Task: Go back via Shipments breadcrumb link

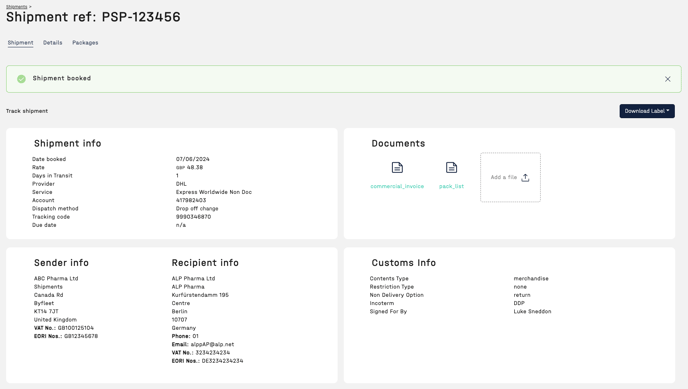Action: tap(16, 7)
